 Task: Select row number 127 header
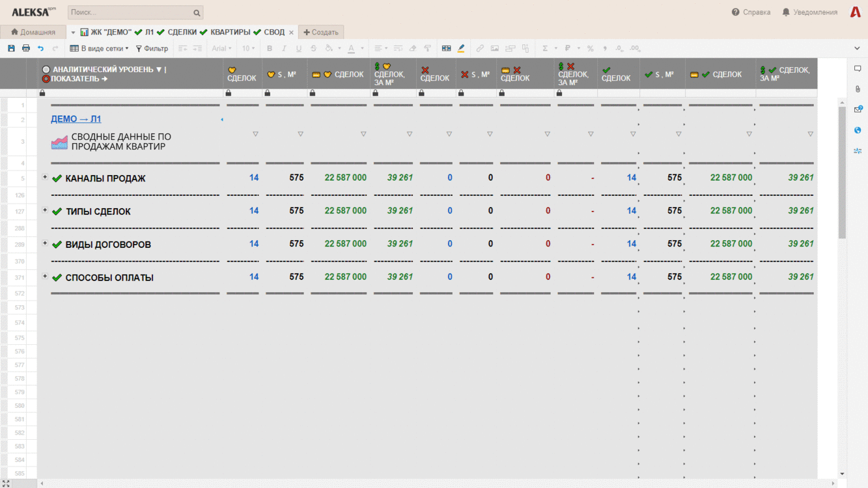tap(18, 211)
